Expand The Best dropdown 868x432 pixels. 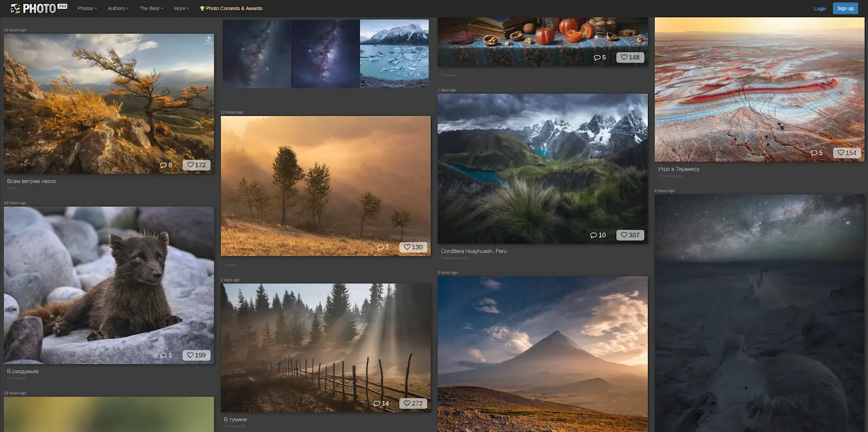[x=151, y=8]
